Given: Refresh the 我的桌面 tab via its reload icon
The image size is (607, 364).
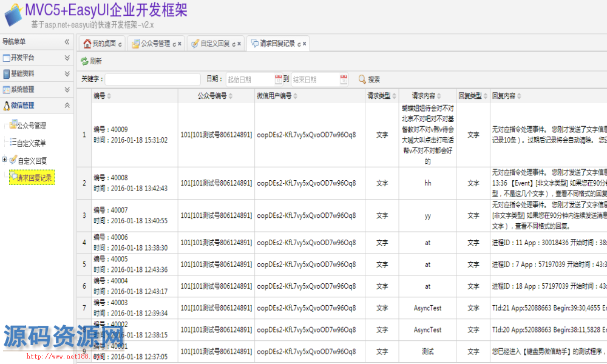Looking at the screenshot, I should pyautogui.click(x=120, y=44).
